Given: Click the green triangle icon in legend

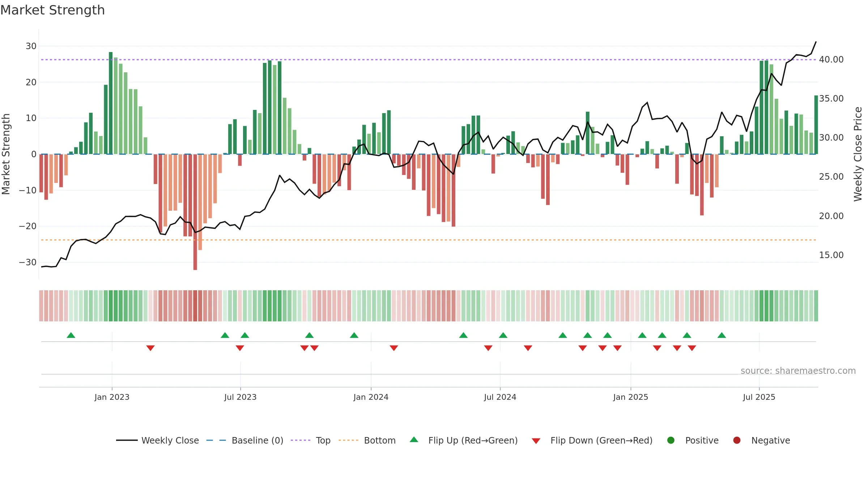Looking at the screenshot, I should pyautogui.click(x=414, y=440).
